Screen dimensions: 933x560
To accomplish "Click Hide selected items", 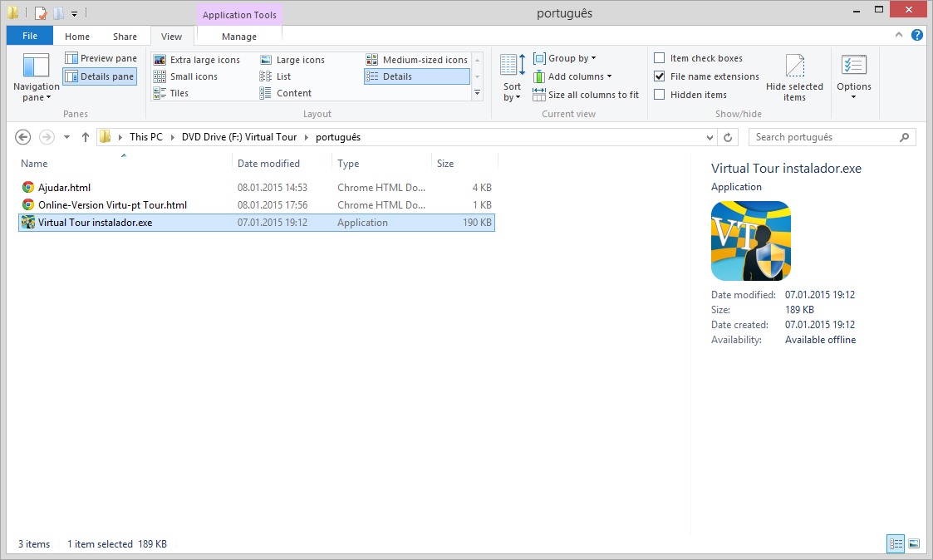I will 794,77.
